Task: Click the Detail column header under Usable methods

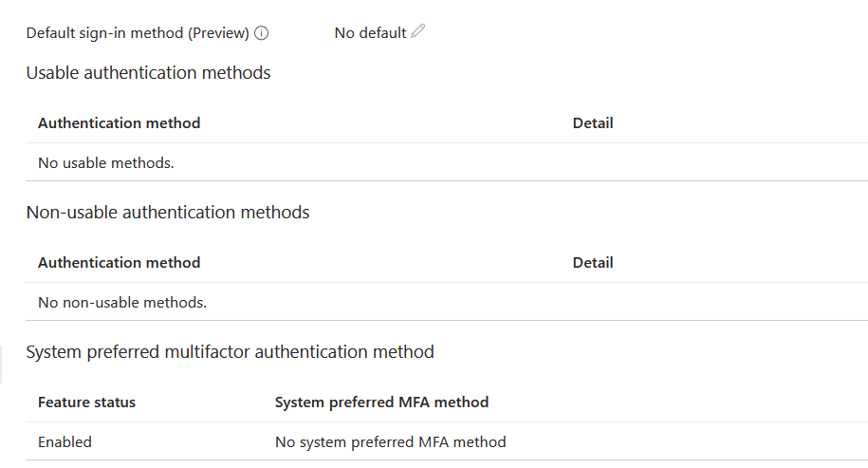Action: 593,123
